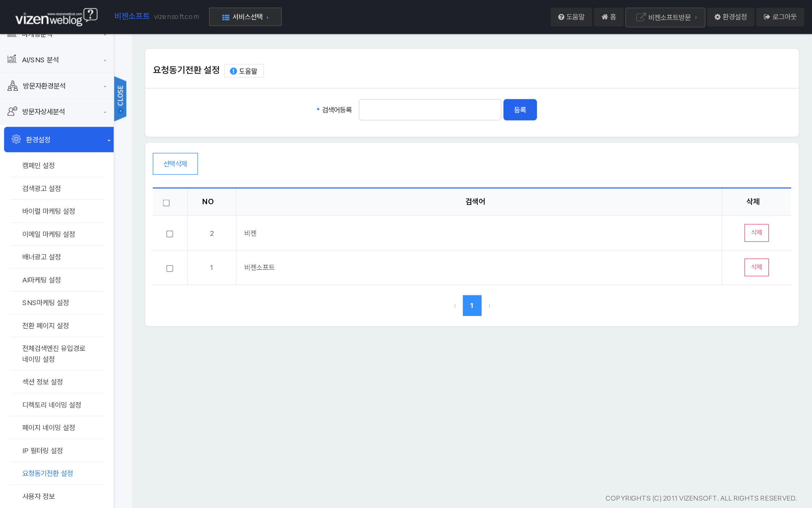Click the home icon in top bar

[605, 17]
